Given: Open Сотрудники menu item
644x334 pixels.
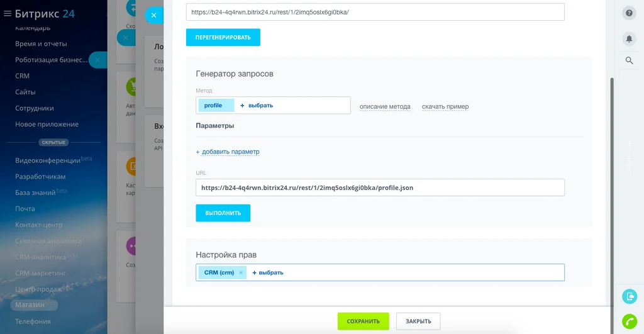Looking at the screenshot, I should point(35,108).
